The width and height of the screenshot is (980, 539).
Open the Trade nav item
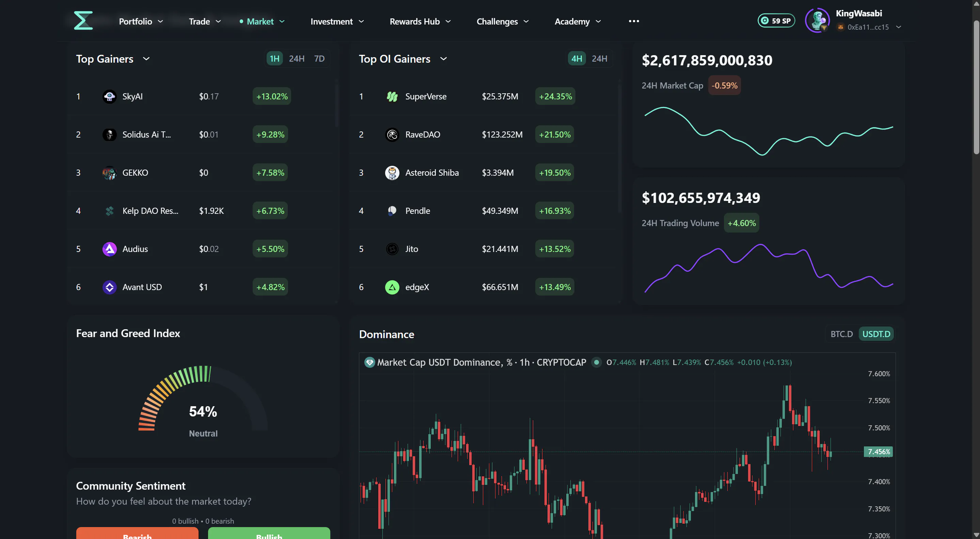point(199,21)
